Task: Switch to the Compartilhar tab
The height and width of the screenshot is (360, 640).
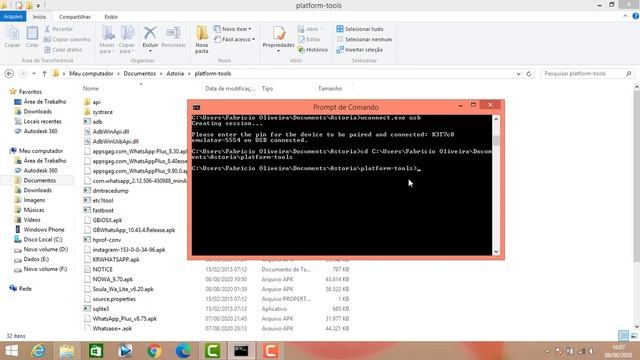Action: 75,17
